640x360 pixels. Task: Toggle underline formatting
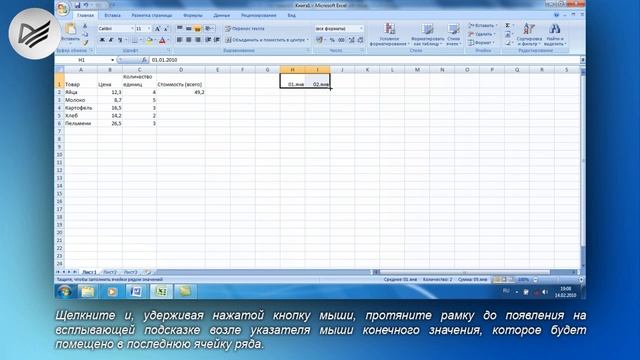tap(120, 40)
